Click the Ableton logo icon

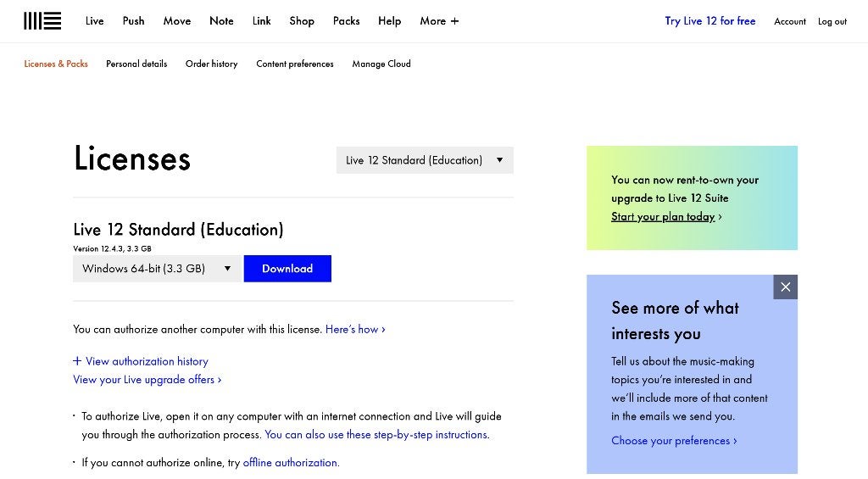[42, 21]
